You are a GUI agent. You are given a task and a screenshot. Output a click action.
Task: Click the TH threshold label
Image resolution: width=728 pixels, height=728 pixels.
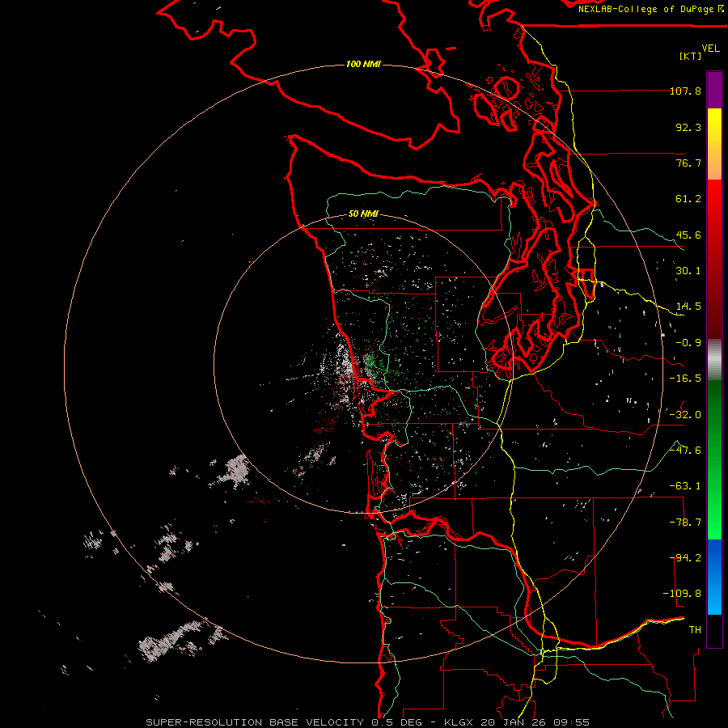[695, 630]
